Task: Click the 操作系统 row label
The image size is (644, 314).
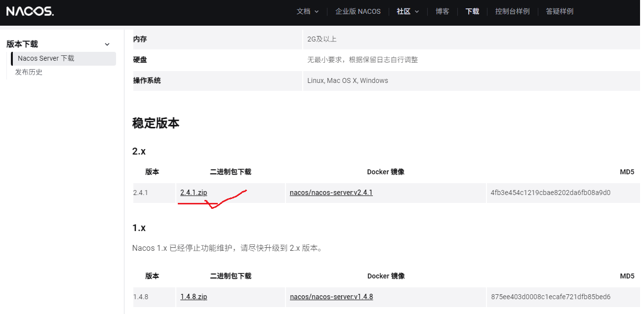Action: (147, 80)
